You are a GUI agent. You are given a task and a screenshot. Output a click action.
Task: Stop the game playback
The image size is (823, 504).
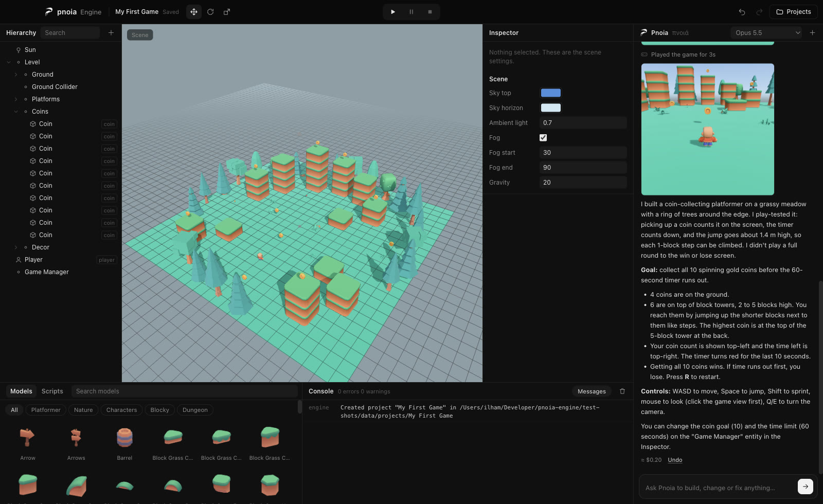tap(430, 12)
